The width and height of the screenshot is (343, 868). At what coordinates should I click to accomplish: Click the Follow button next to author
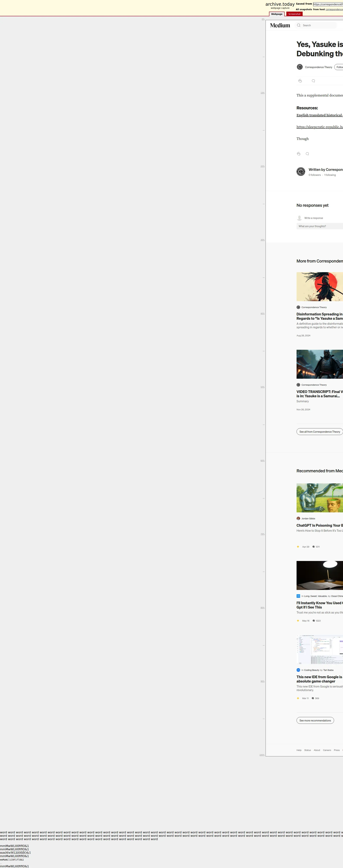339,67
